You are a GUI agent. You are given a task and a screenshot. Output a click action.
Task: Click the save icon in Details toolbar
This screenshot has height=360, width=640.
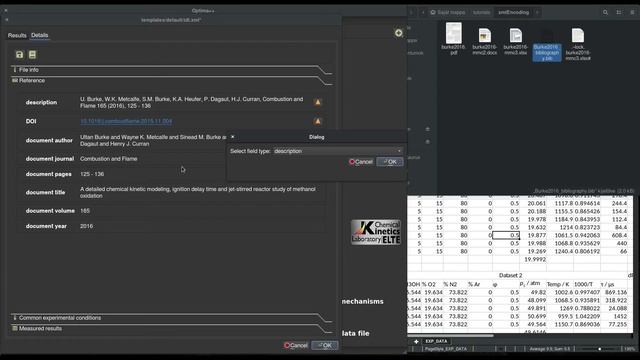19,55
